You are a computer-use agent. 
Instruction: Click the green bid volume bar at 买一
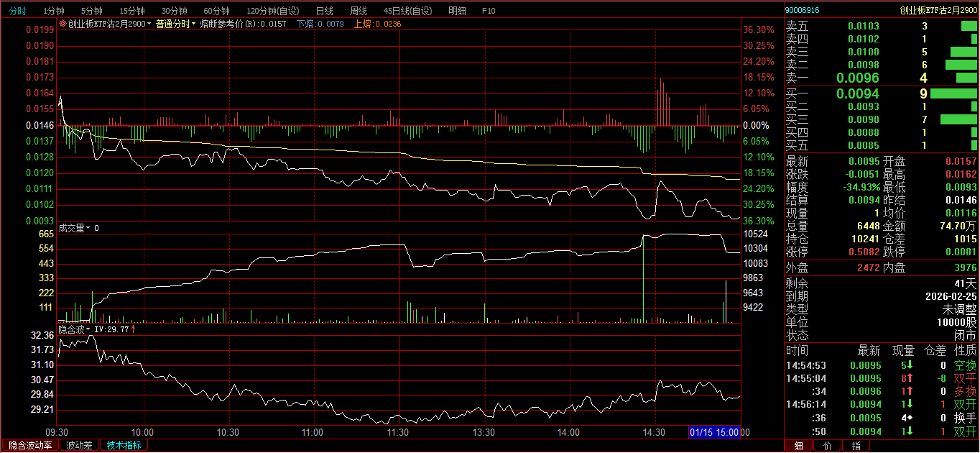tap(953, 93)
